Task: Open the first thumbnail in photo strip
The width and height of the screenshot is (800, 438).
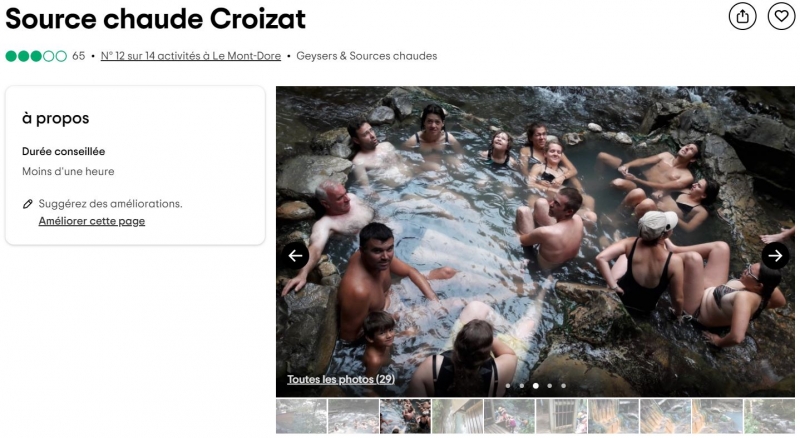Action: point(302,417)
